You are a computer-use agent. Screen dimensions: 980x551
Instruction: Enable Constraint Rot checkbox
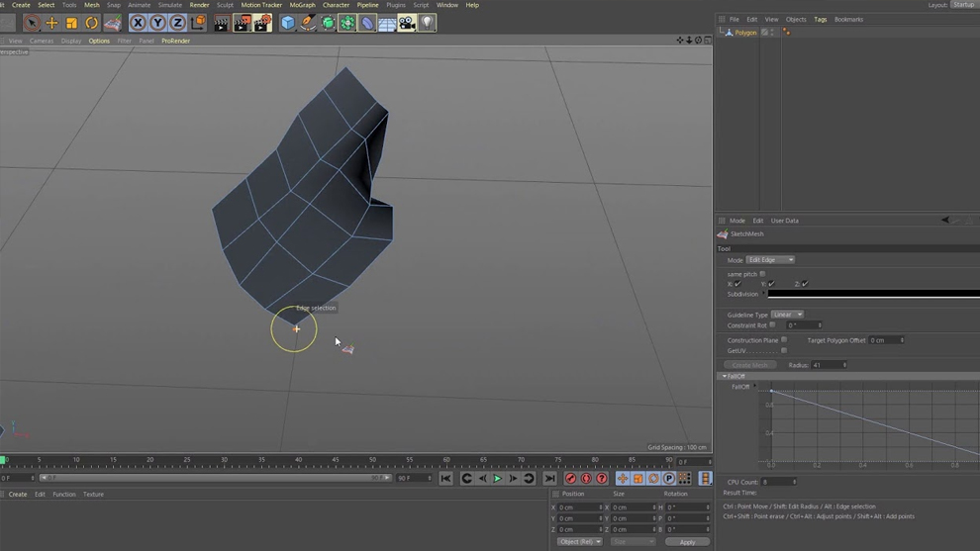[x=772, y=324]
